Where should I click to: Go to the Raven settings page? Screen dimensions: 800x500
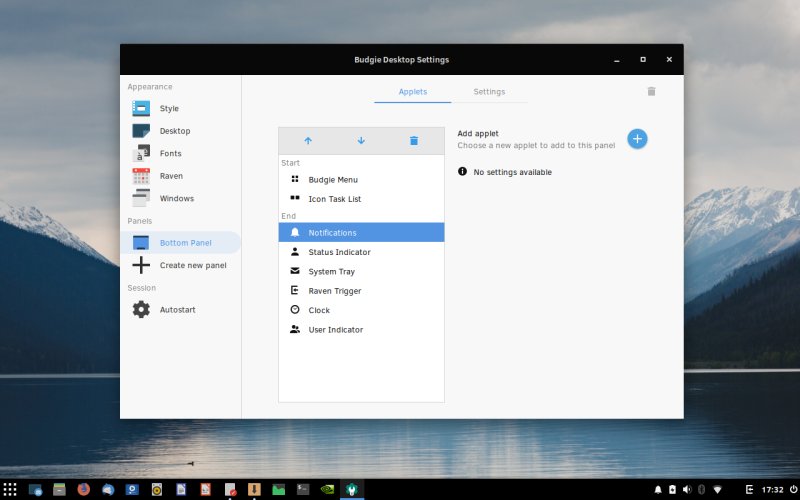point(171,176)
